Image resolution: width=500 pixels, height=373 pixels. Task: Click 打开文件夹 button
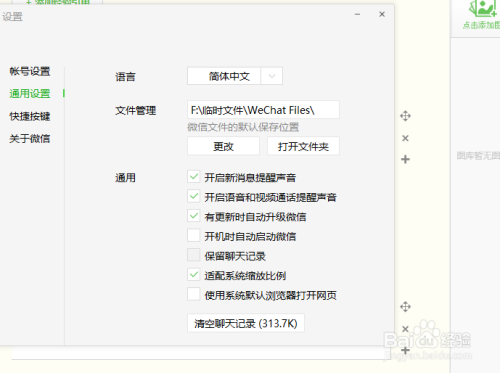(x=303, y=146)
